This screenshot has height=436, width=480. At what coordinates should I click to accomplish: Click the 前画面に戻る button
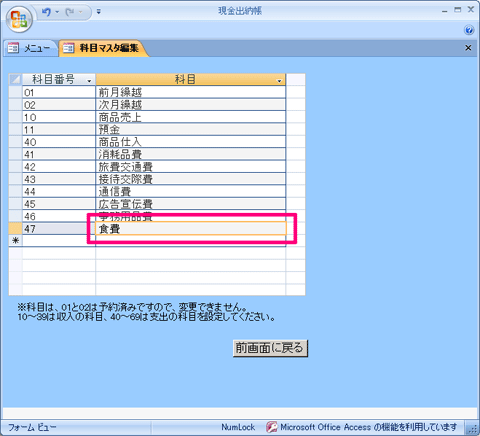[270, 348]
